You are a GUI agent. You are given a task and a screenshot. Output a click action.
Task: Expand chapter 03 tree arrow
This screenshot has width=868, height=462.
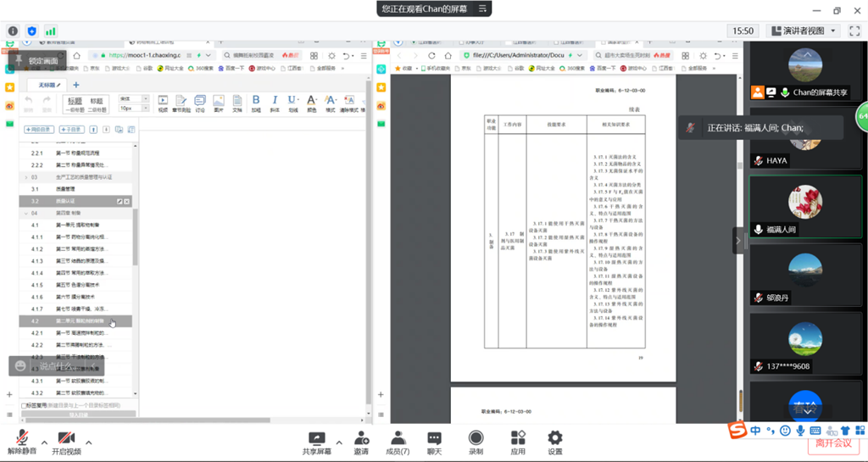[x=26, y=177]
